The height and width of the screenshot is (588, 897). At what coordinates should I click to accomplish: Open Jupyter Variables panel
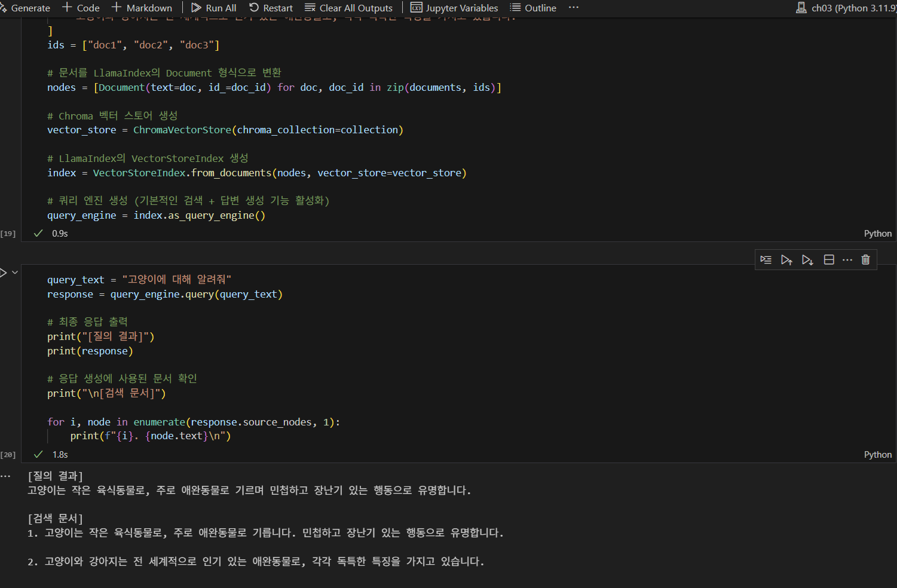point(454,8)
